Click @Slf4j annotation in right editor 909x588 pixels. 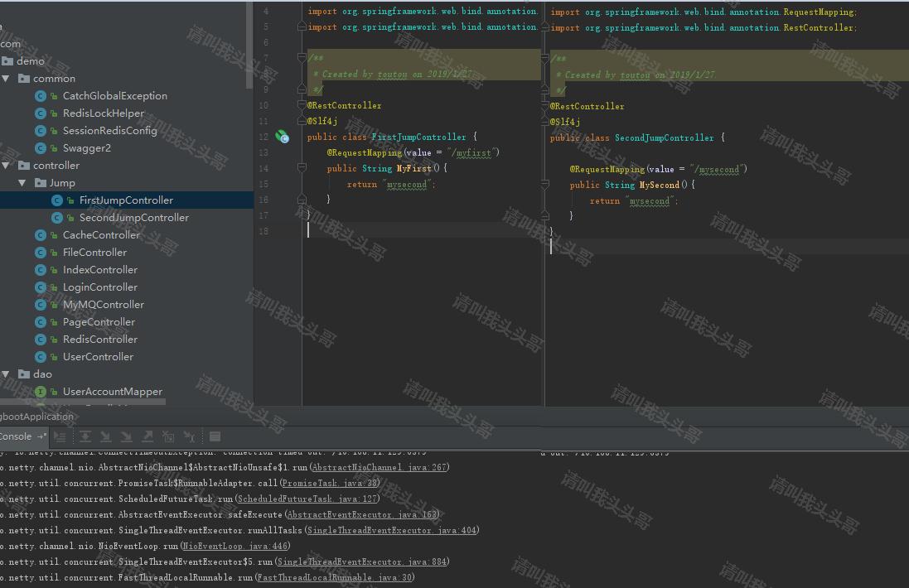[565, 122]
